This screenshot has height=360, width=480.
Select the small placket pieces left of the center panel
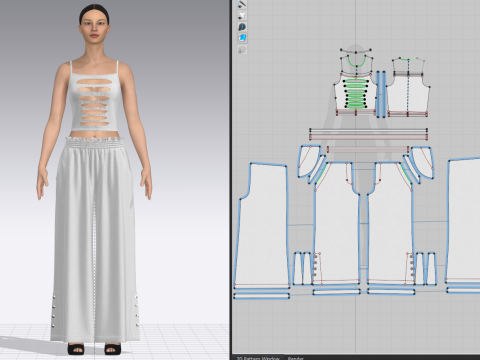[302, 268]
